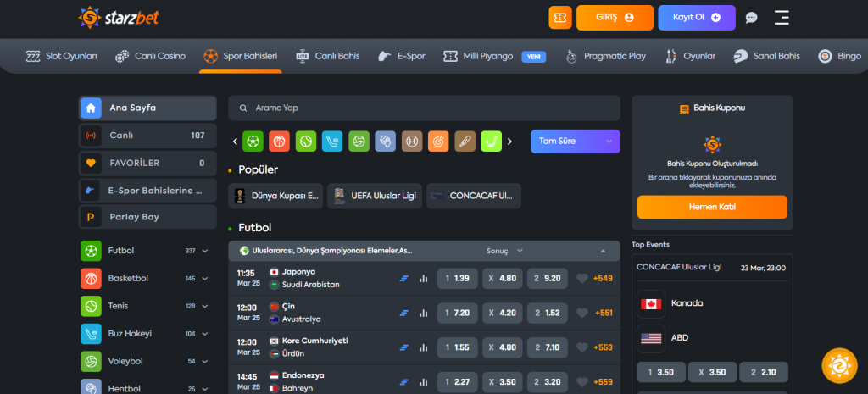Select the ice hockey icon in the sports carousel
Image resolution: width=868 pixels, height=394 pixels.
[x=332, y=142]
